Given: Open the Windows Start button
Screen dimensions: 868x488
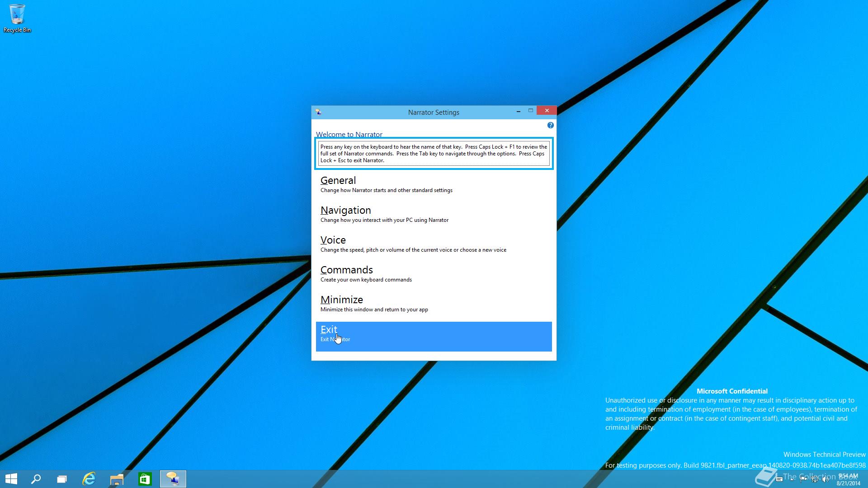Looking at the screenshot, I should [11, 479].
